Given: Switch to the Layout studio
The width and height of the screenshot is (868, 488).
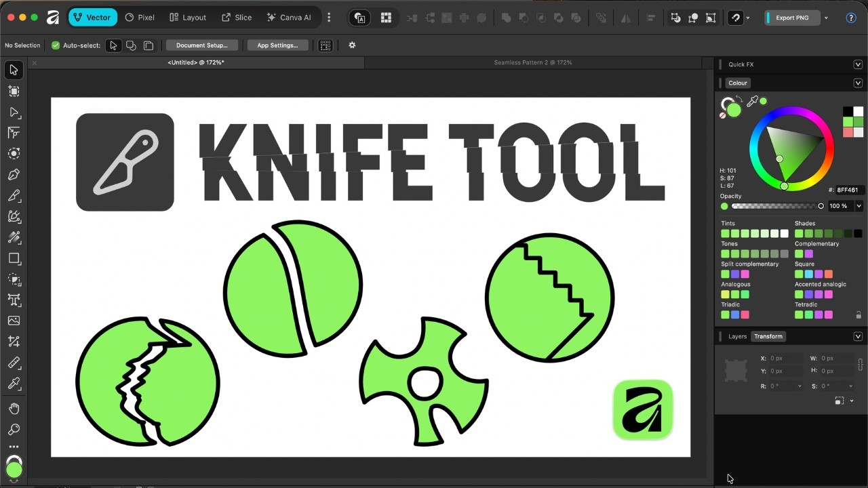Looking at the screenshot, I should pyautogui.click(x=187, y=18).
